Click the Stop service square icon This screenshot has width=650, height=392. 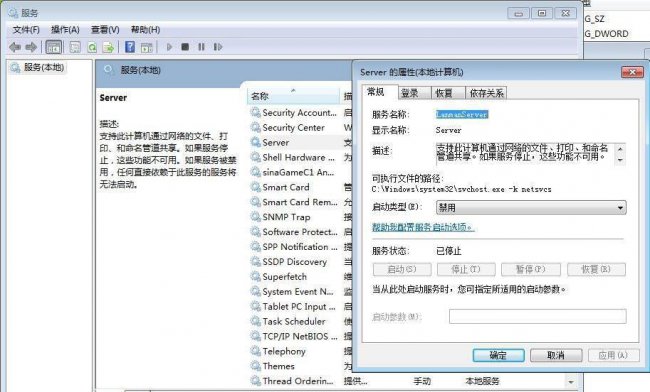[x=185, y=47]
